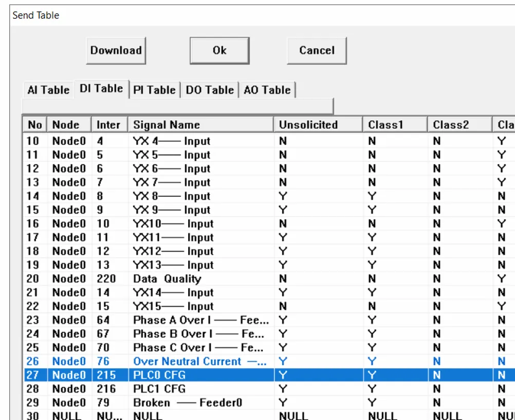This screenshot has width=515, height=420.
Task: Select the 'YX15—— Input' signal
Action: point(173,307)
